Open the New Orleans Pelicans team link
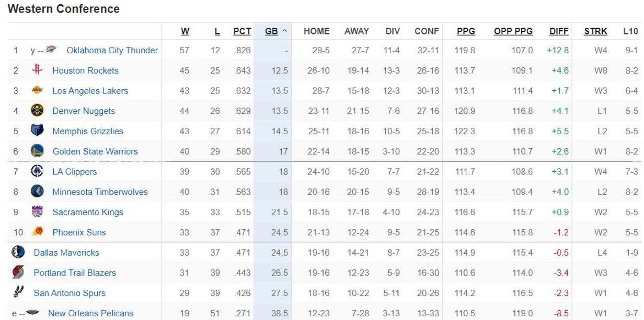The image size is (644, 320). 90,314
